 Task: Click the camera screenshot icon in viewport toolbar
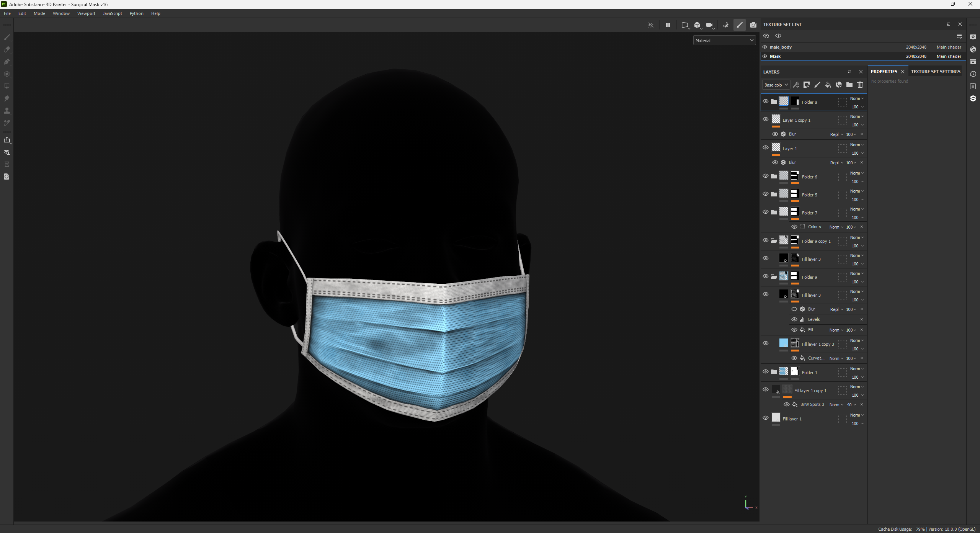753,25
